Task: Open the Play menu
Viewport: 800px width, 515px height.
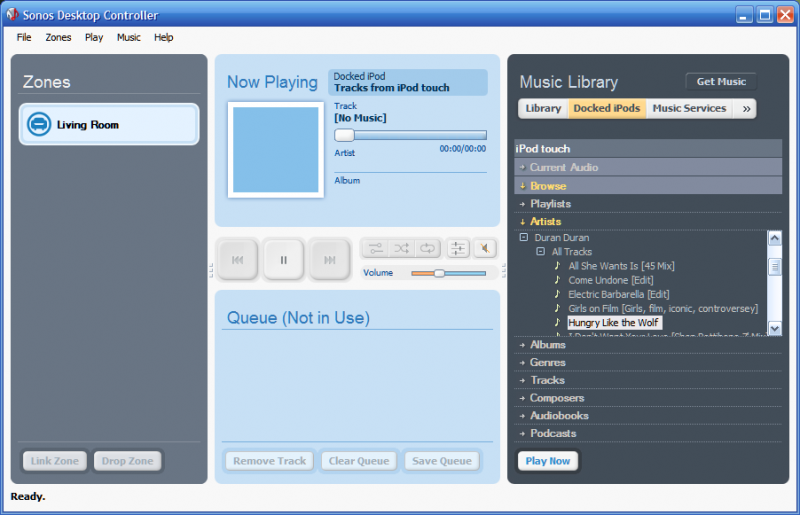Action: click(x=94, y=37)
